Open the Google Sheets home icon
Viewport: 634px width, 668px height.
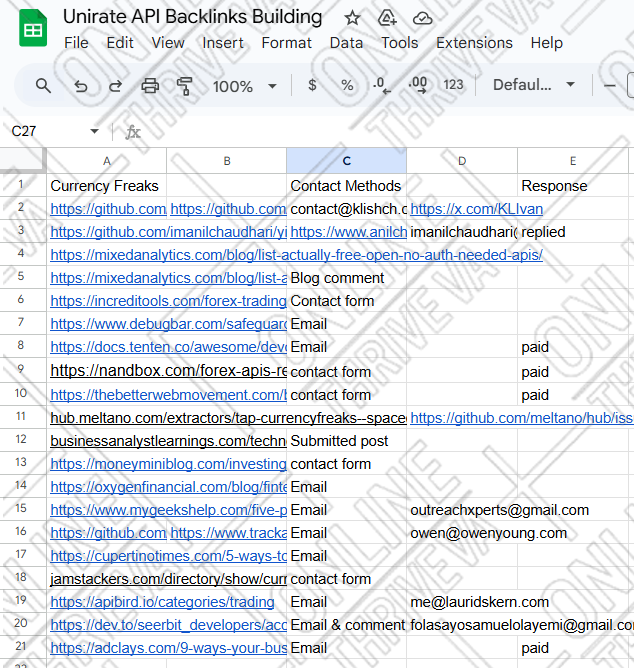click(33, 28)
